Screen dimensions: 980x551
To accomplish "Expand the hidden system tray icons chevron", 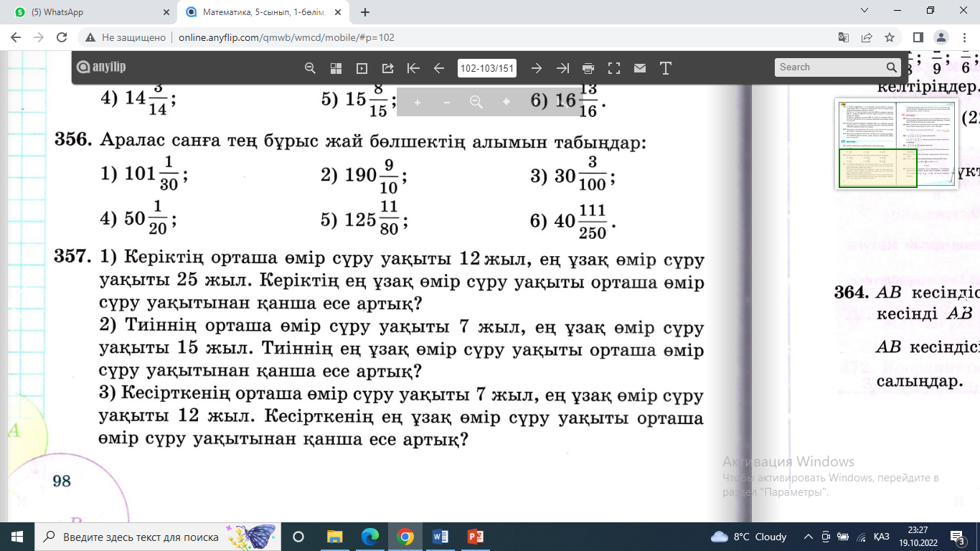I will (x=809, y=537).
